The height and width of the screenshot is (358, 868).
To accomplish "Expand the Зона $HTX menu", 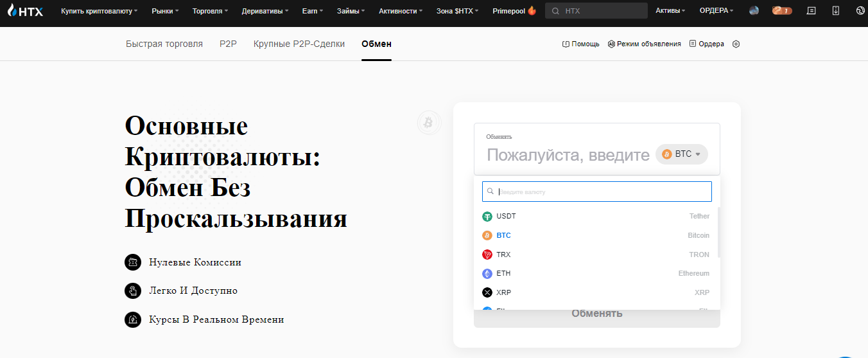I will coord(457,11).
